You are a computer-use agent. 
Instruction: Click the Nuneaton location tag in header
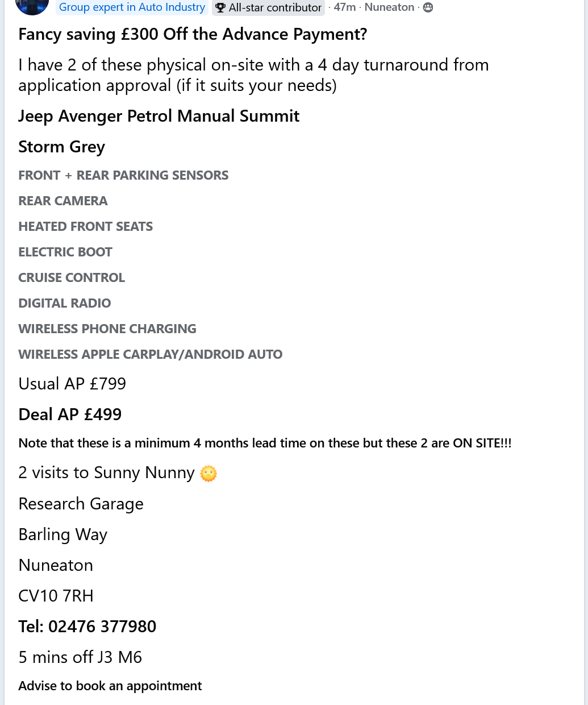pos(389,7)
